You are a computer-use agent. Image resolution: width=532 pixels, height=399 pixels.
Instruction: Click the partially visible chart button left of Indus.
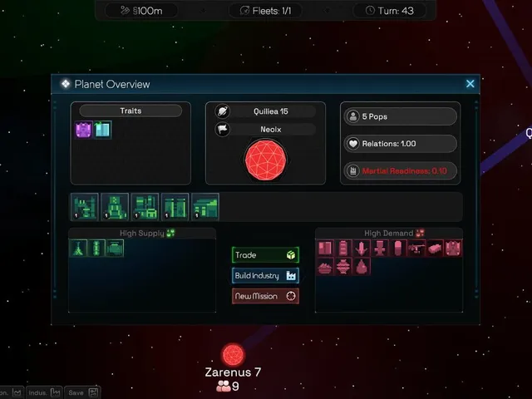12,392
